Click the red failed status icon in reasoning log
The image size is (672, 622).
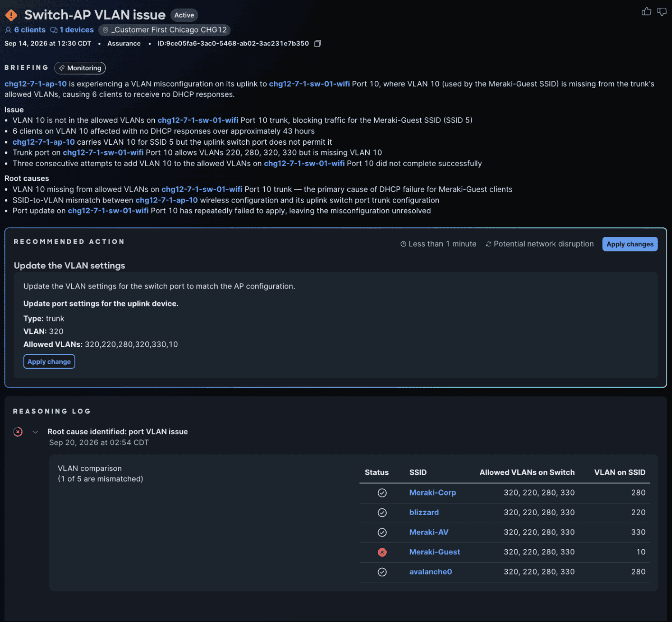(18, 432)
